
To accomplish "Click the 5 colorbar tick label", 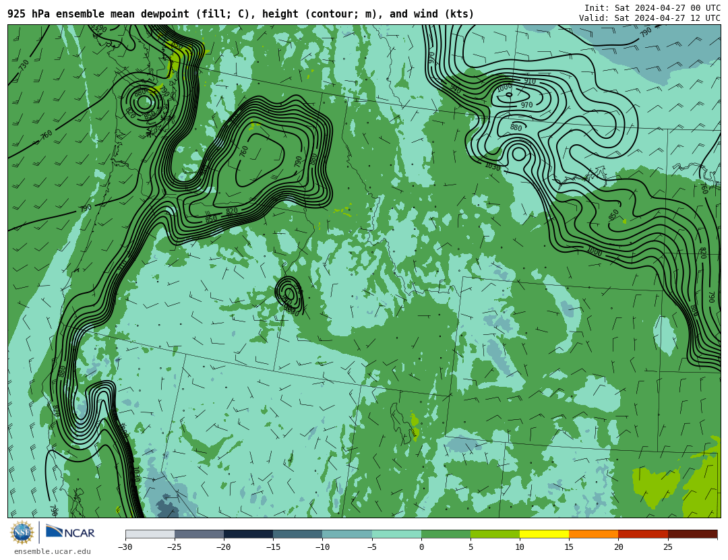I will (471, 547).
